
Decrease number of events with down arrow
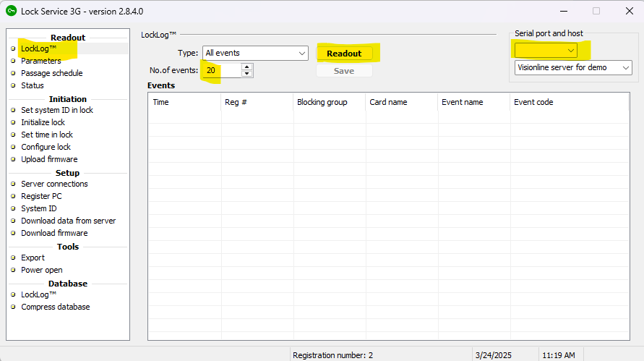pos(247,74)
